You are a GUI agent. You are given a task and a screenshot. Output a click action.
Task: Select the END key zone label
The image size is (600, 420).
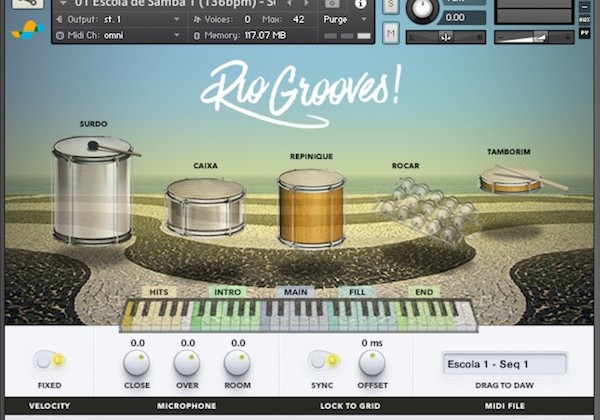424,292
